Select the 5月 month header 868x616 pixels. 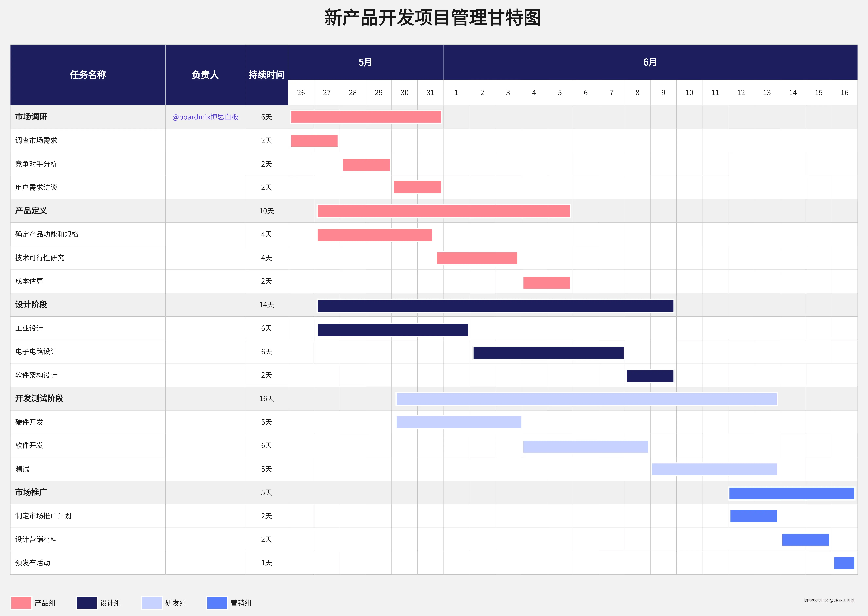click(x=365, y=62)
